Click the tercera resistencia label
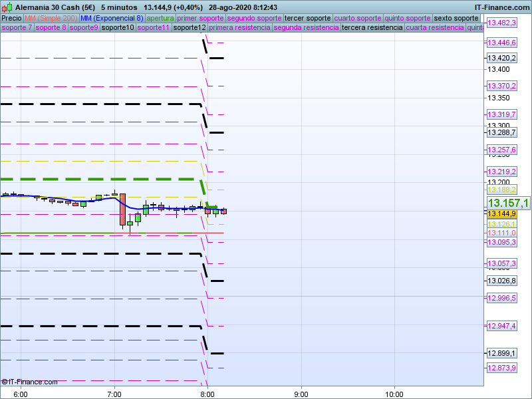The height and width of the screenshot is (399, 532). tap(372, 28)
